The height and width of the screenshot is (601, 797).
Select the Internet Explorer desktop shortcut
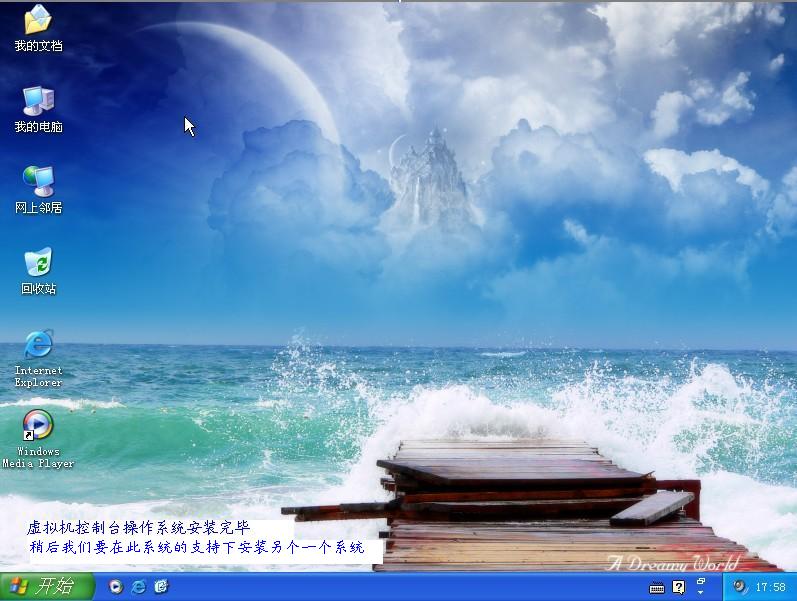point(38,345)
